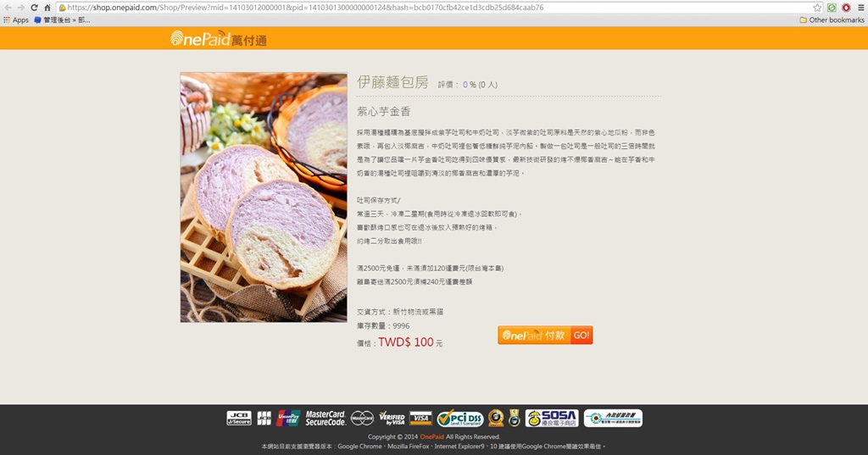The image size is (868, 455).
Task: Click the PCI DSS compliance badge
Action: tap(460, 419)
